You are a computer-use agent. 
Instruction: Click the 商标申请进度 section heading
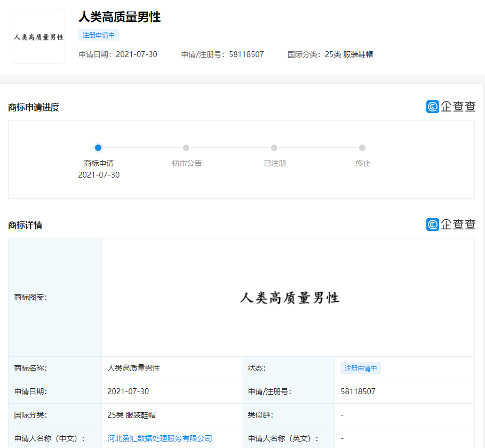34,108
